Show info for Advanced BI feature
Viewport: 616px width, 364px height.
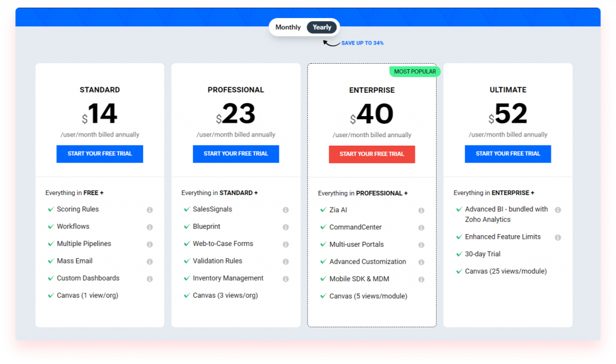click(558, 210)
